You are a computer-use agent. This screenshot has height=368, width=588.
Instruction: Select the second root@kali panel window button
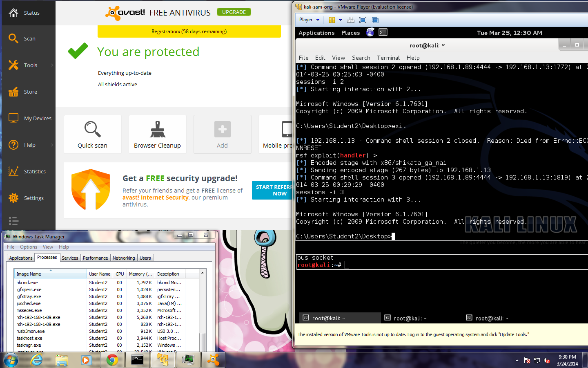(x=421, y=318)
